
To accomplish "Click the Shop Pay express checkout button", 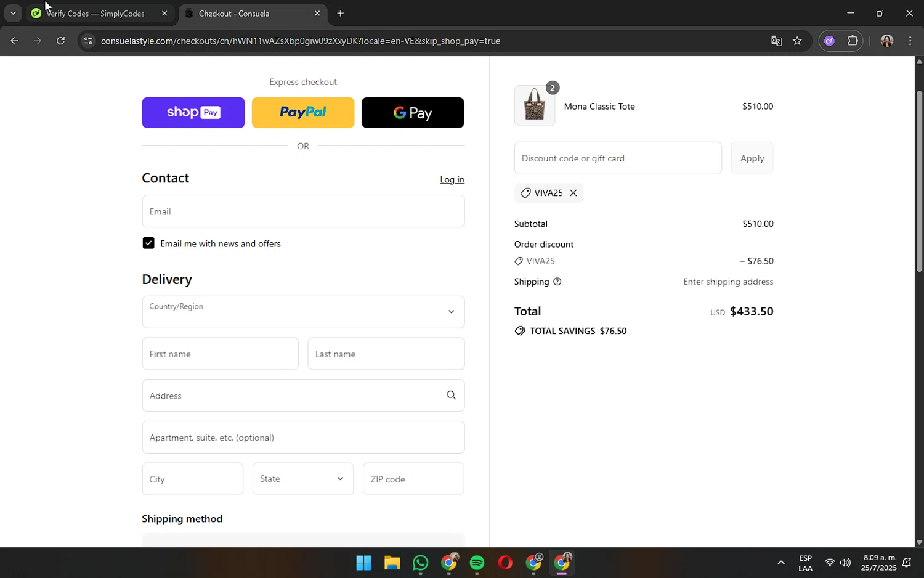I will click(x=193, y=113).
